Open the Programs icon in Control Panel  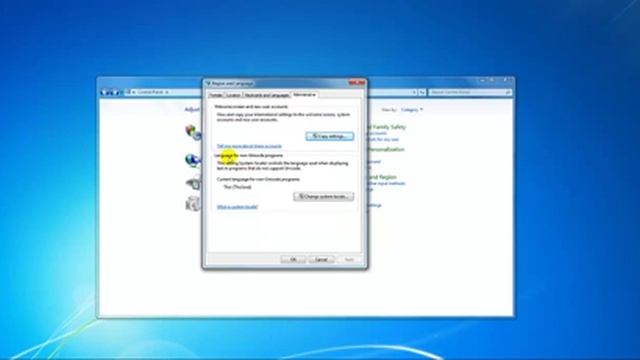tap(193, 203)
